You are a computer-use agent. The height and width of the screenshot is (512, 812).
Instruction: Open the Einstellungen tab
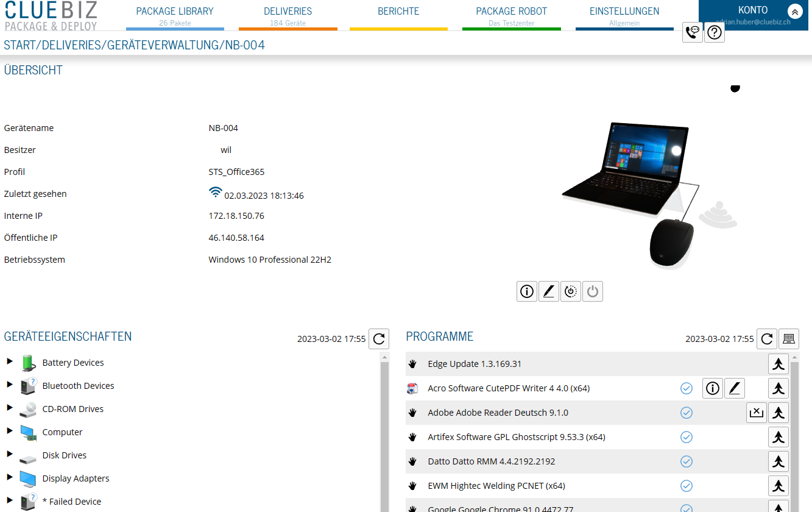624,16
